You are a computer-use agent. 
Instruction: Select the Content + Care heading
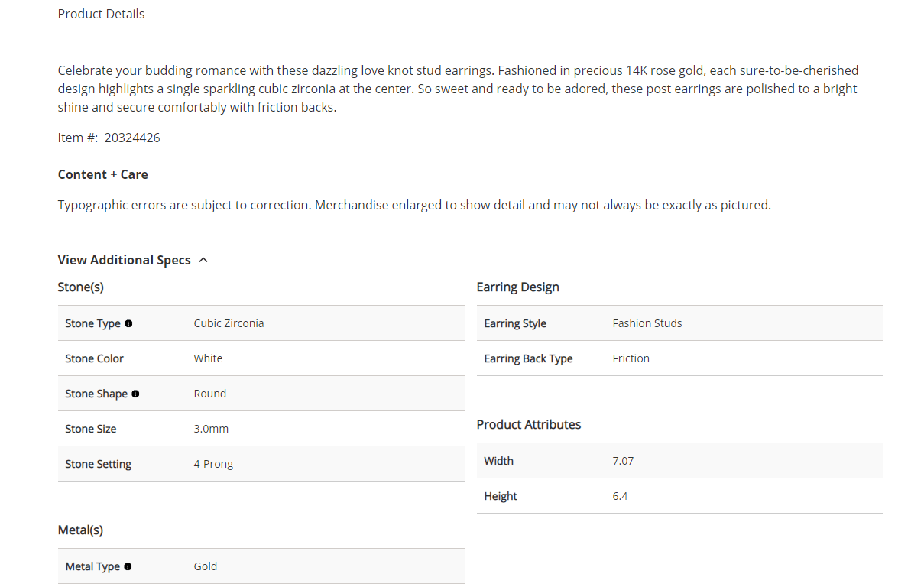[102, 174]
